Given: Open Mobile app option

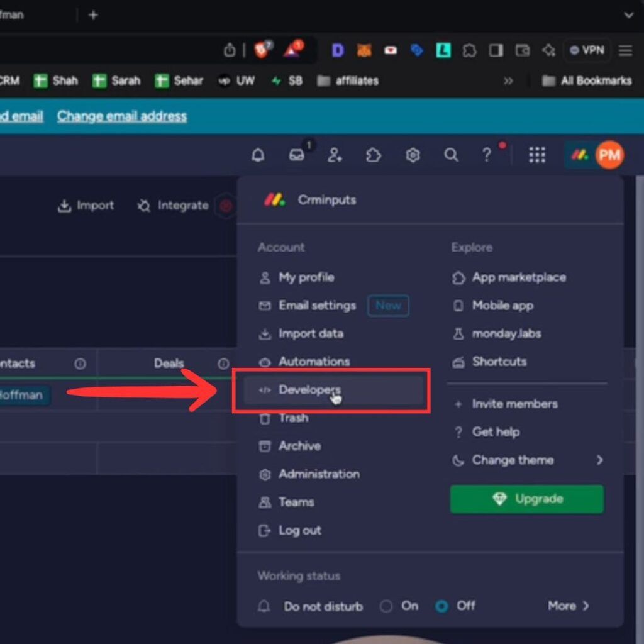Looking at the screenshot, I should coord(492,306).
